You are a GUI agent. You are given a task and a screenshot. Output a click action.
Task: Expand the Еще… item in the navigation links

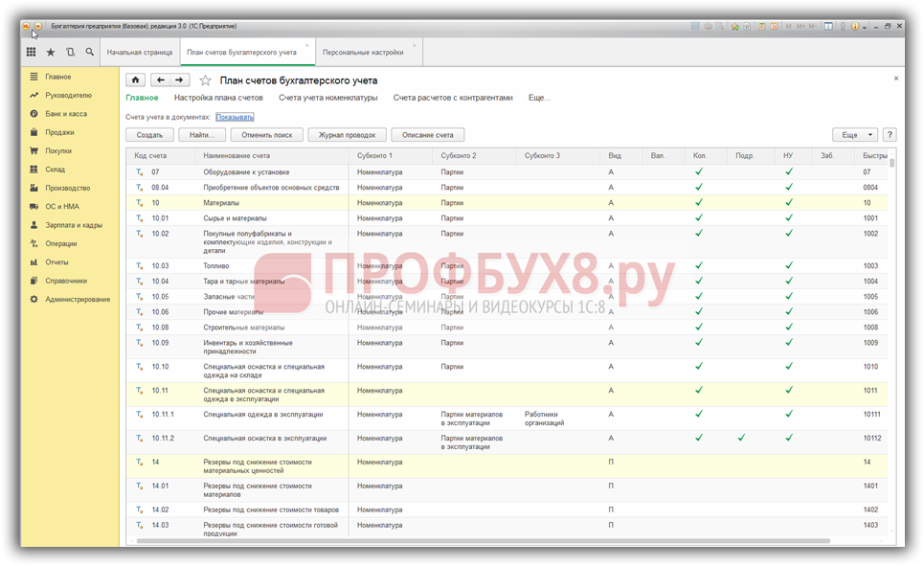[x=539, y=98]
